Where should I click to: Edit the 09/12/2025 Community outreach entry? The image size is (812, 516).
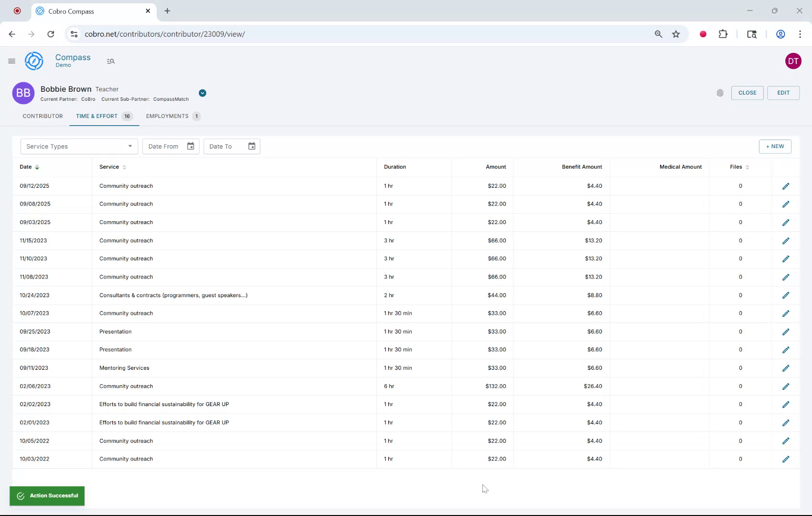coord(786,186)
